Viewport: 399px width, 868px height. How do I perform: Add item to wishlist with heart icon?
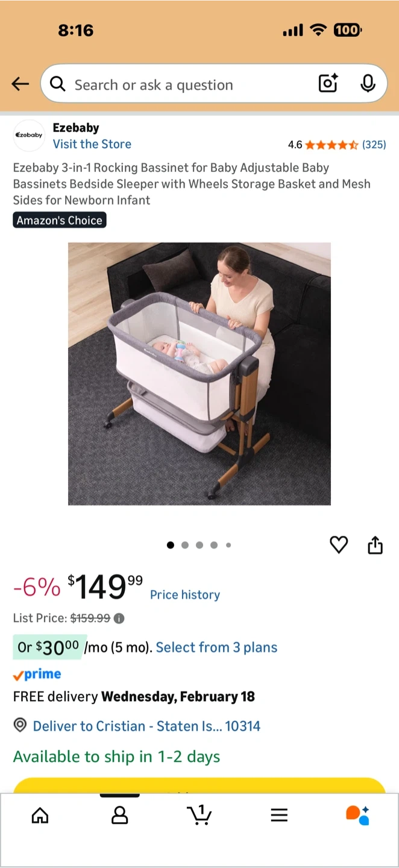coord(339,545)
